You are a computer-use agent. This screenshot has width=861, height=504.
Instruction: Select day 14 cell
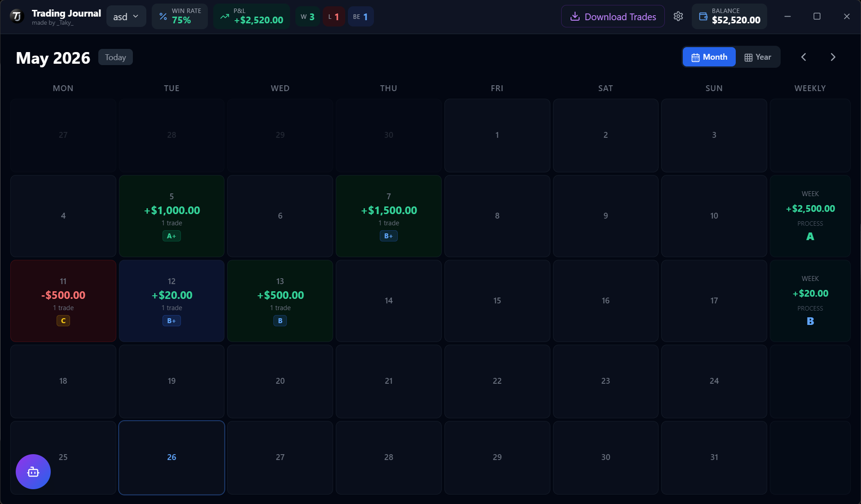[x=389, y=301]
